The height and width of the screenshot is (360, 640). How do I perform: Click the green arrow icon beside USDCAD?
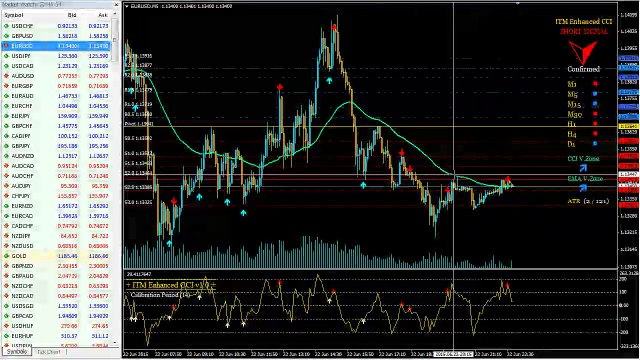pos(7,66)
